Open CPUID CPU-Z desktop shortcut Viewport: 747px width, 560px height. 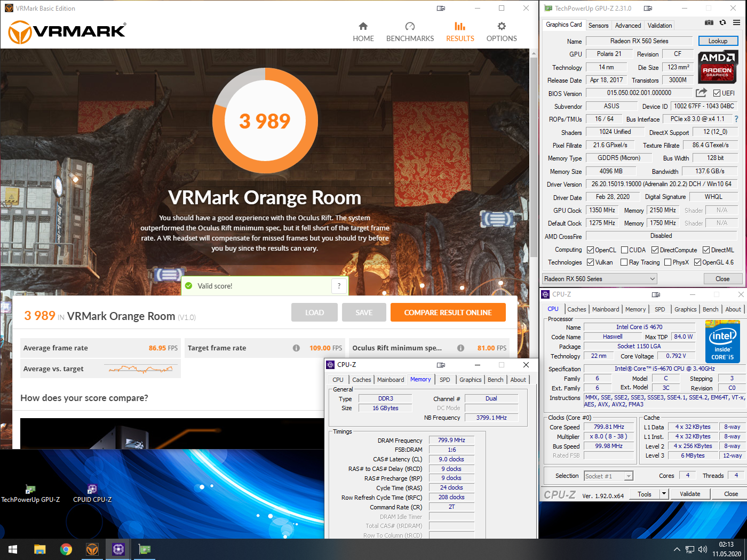tap(92, 494)
